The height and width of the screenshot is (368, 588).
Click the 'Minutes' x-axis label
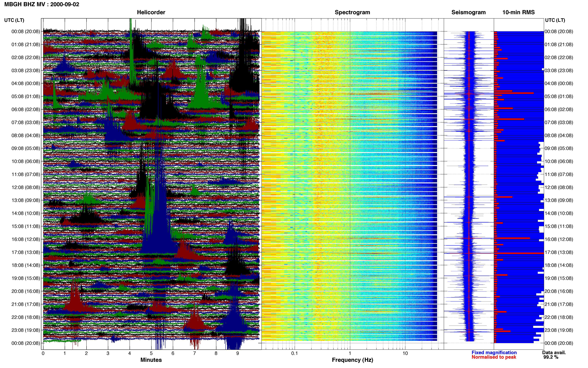151,360
